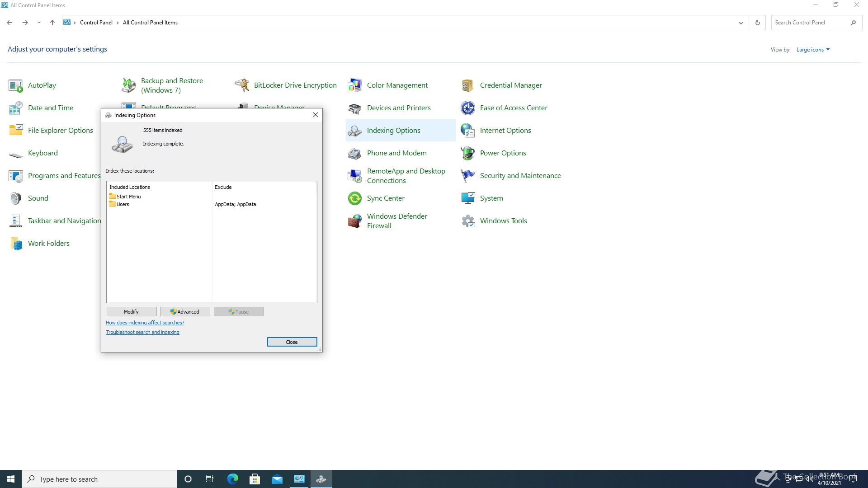Open the Windows Defender Firewall icon
Screen dimensions: 868x488
354,221
